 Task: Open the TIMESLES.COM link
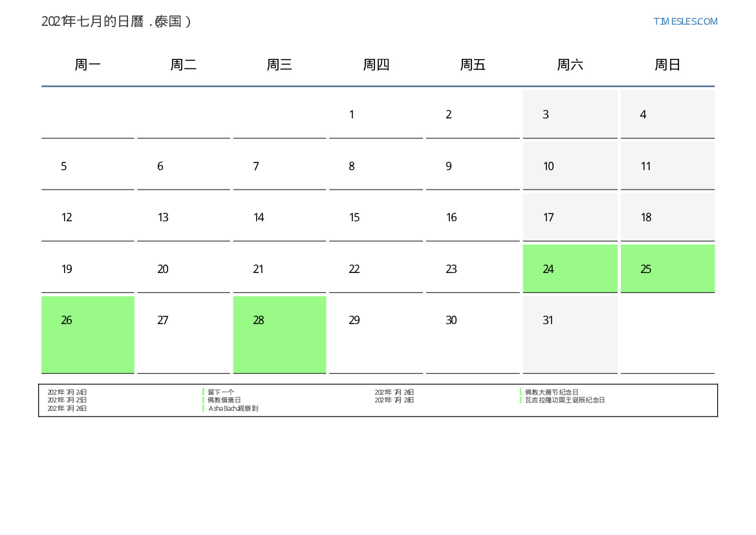pyautogui.click(x=685, y=21)
